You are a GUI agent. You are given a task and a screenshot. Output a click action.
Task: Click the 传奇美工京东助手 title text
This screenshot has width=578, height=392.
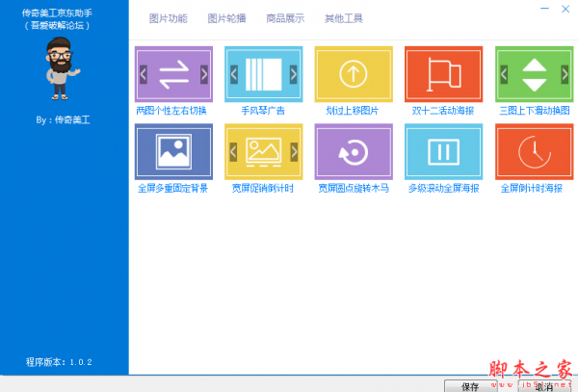click(x=57, y=13)
